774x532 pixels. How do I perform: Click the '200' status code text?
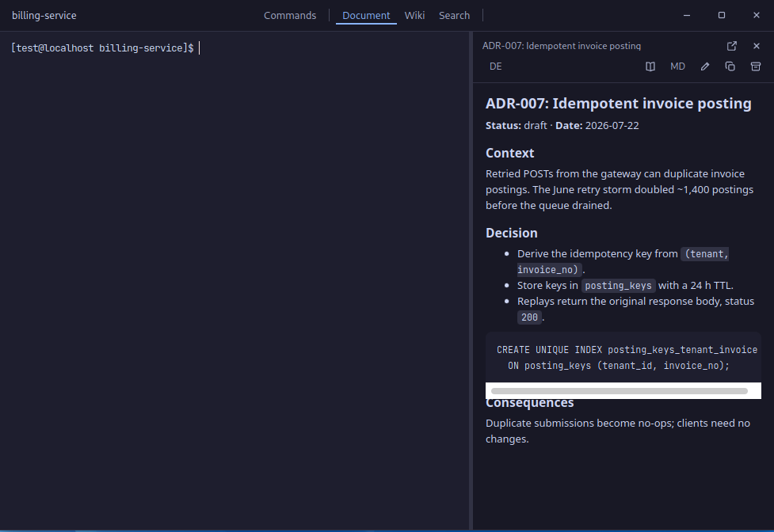coord(529,317)
